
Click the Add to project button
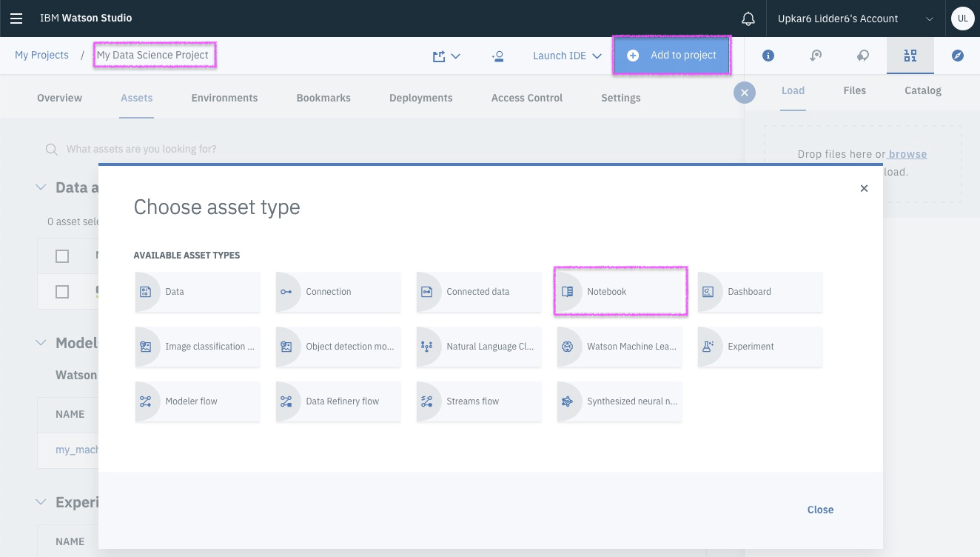pyautogui.click(x=672, y=56)
